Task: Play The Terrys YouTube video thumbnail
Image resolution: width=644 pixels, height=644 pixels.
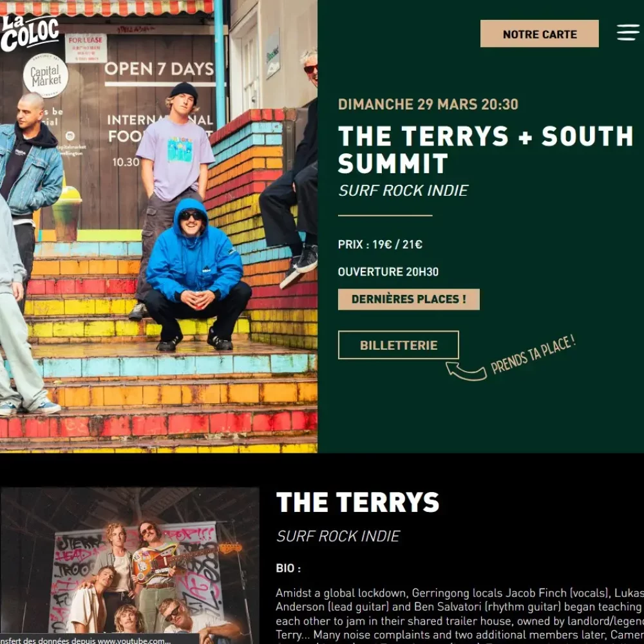Action: tap(130, 565)
